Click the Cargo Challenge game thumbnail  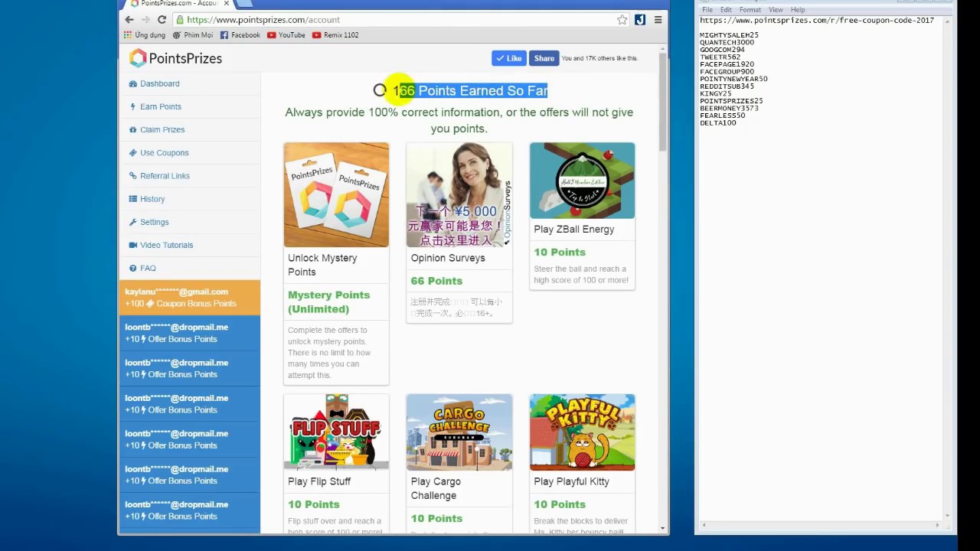click(459, 432)
